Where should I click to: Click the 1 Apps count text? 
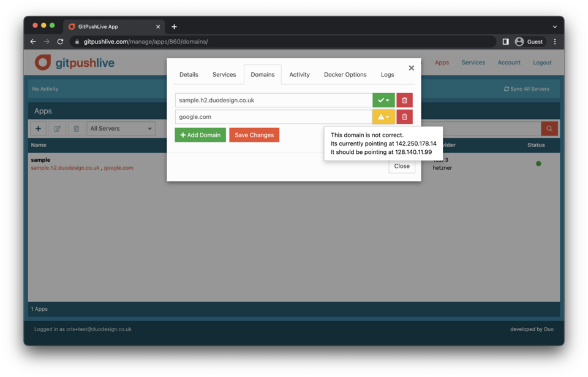tap(39, 309)
